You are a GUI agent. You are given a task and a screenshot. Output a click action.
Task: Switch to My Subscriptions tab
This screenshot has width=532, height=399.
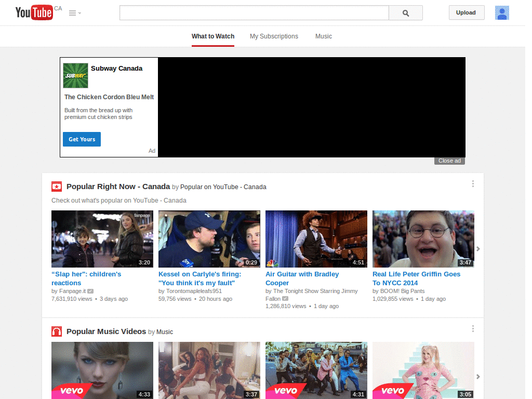(274, 36)
